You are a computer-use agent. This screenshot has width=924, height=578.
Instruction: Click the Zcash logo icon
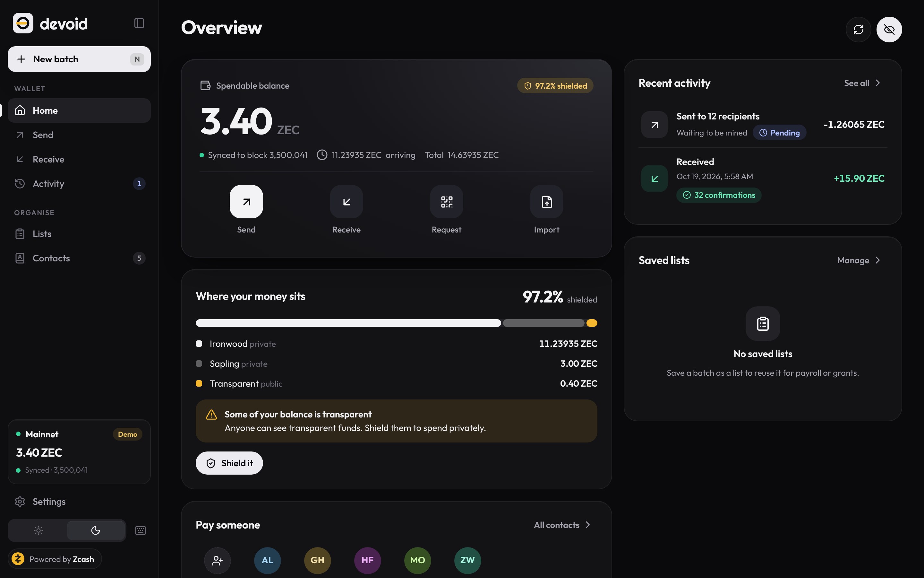pos(18,559)
